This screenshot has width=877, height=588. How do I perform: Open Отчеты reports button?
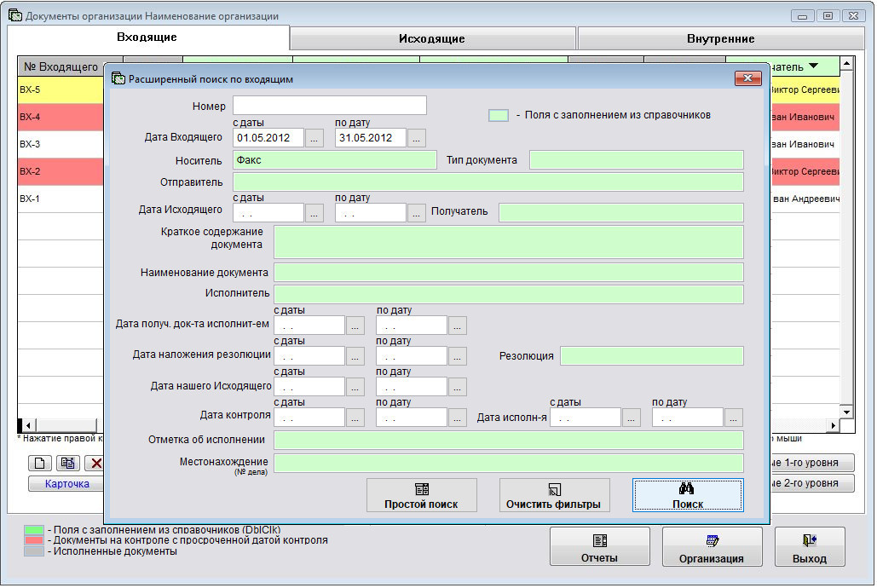599,546
